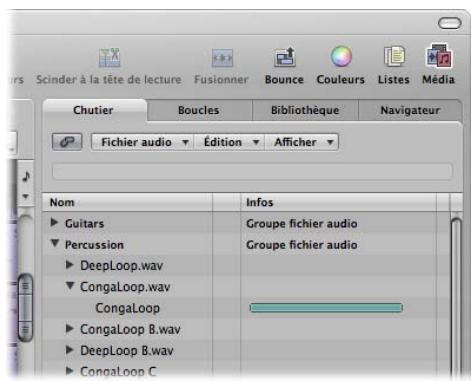The height and width of the screenshot is (381, 473).
Task: Click the small down arrow under note icon
Action: (x=26, y=197)
